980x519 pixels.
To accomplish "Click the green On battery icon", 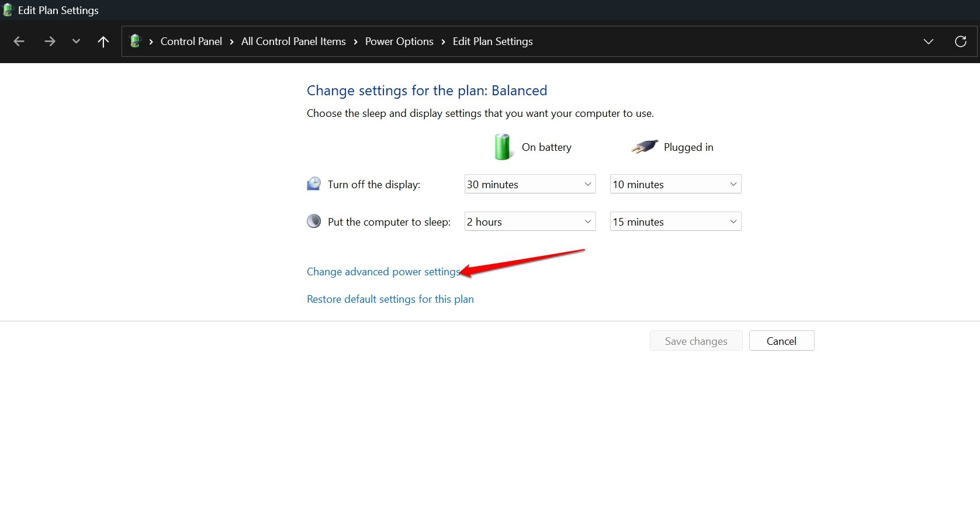I will (x=502, y=147).
